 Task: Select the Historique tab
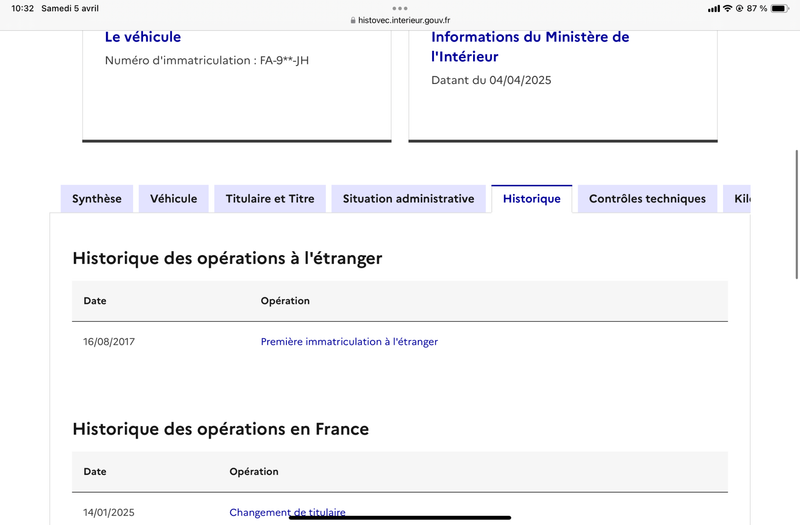(531, 199)
